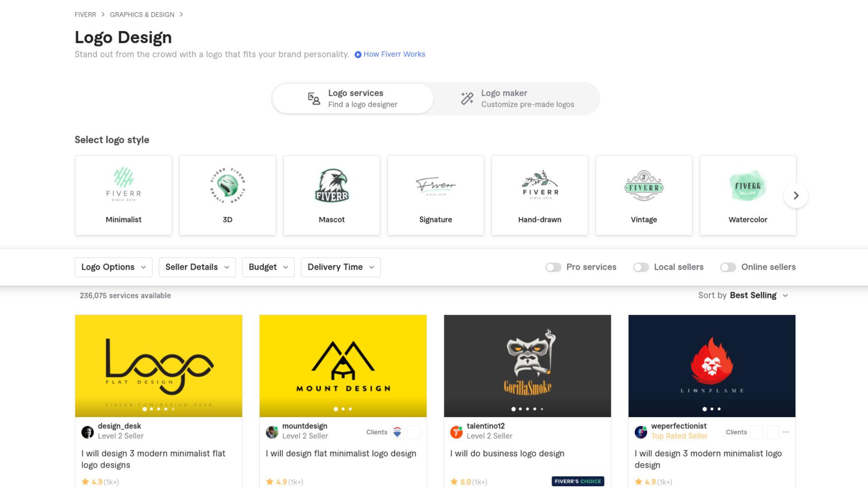This screenshot has height=488, width=868.
Task: Click the Logo services designer icon
Action: 314,99
